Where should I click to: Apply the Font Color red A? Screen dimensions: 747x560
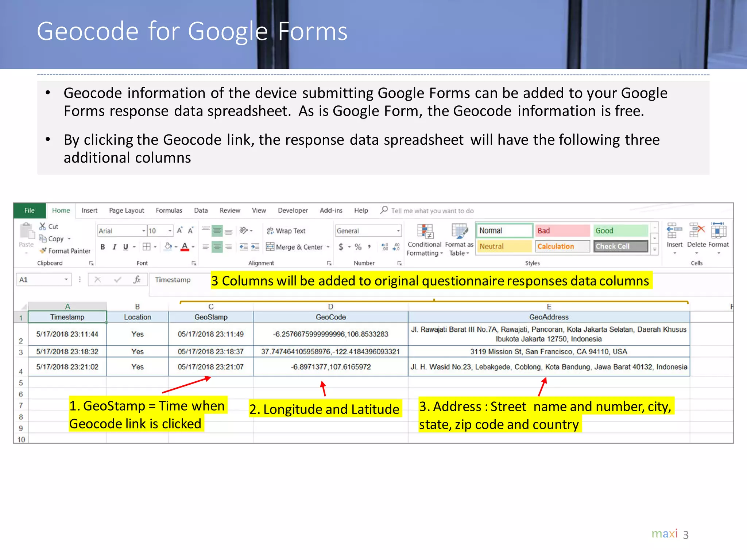click(185, 247)
